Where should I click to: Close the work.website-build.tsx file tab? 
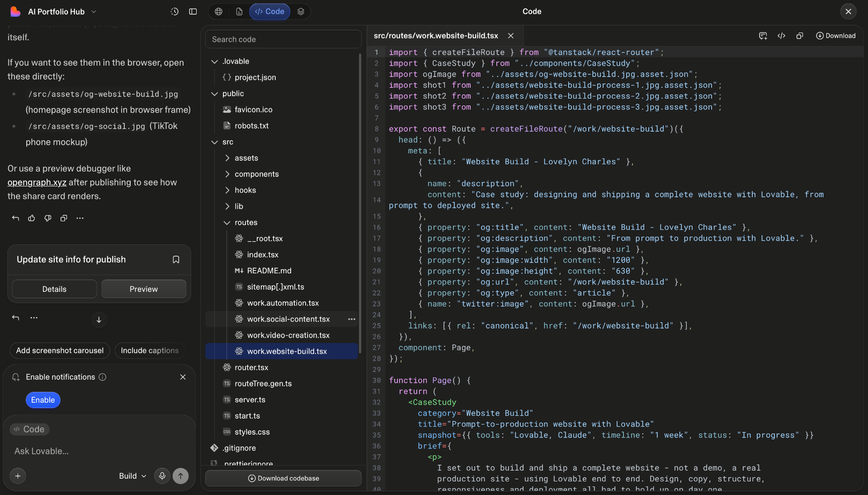point(511,36)
